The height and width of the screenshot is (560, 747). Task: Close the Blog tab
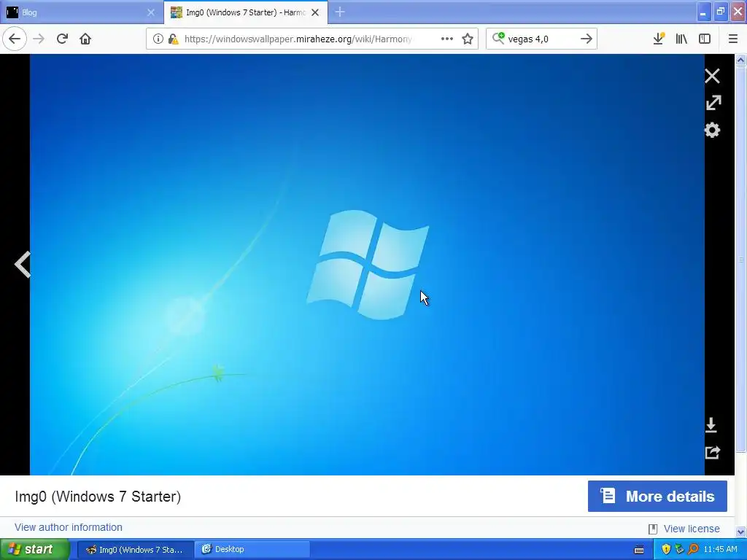(x=151, y=12)
